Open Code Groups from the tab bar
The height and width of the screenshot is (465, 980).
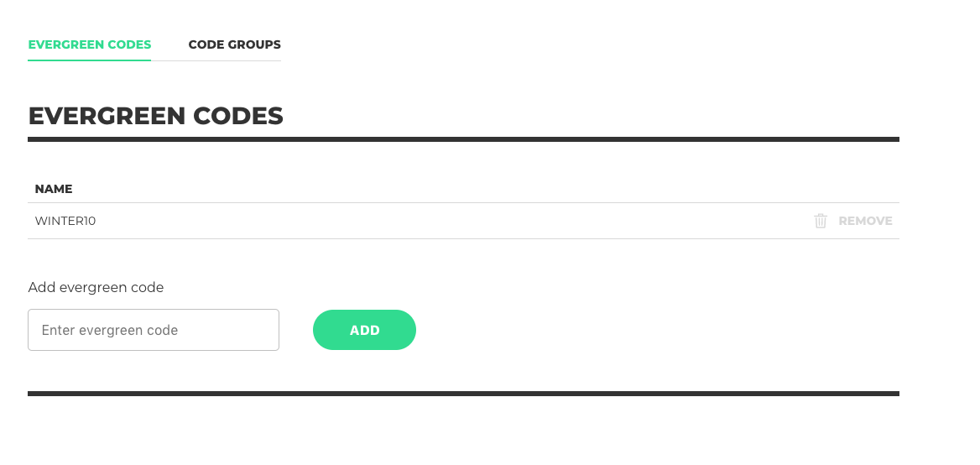coord(234,45)
